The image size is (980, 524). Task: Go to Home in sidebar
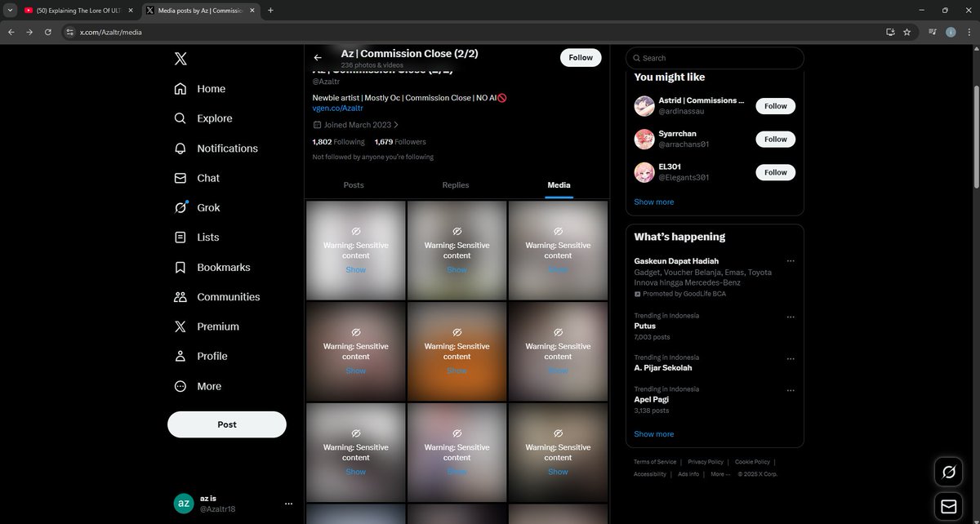[x=200, y=89]
